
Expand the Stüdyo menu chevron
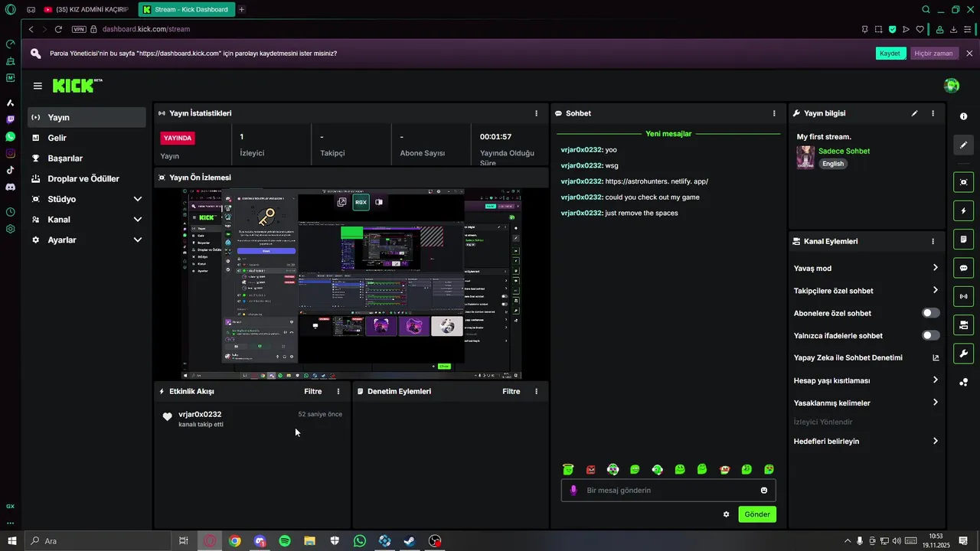(138, 199)
